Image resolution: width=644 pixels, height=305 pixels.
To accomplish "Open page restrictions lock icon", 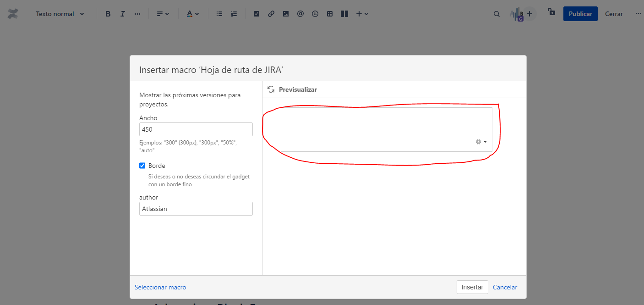I will click(551, 12).
